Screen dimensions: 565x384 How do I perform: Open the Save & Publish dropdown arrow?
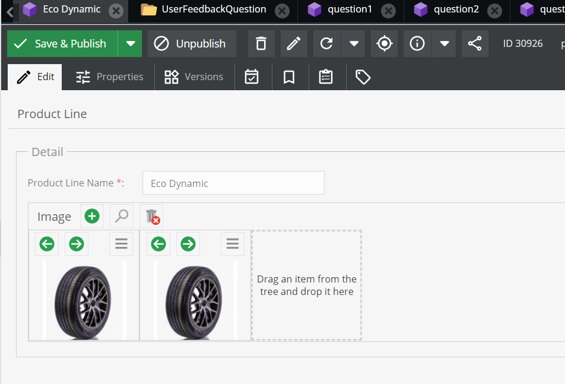(130, 44)
